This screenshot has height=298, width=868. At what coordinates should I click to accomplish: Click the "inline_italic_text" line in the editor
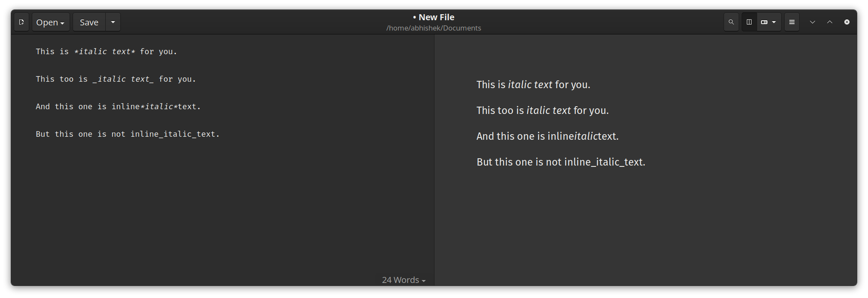coord(128,134)
